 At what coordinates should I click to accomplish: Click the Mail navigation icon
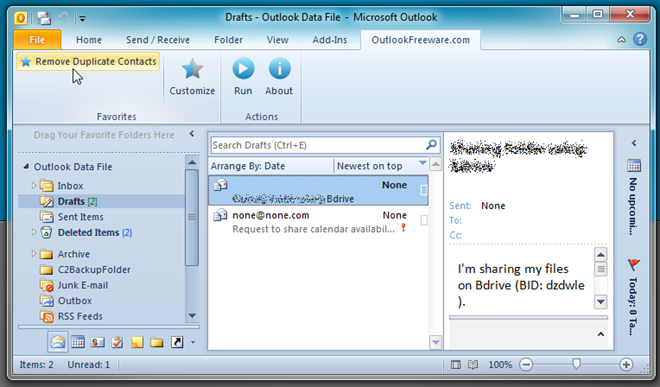tap(58, 342)
